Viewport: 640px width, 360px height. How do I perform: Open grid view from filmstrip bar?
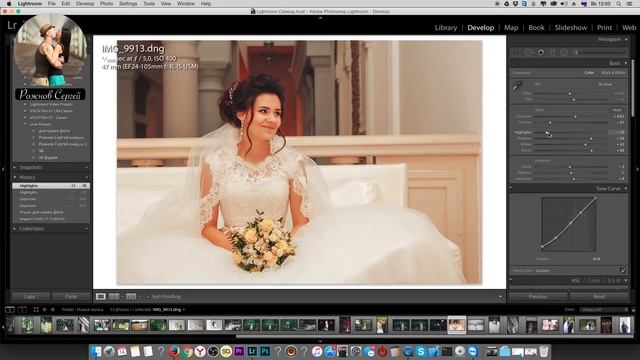click(36, 309)
